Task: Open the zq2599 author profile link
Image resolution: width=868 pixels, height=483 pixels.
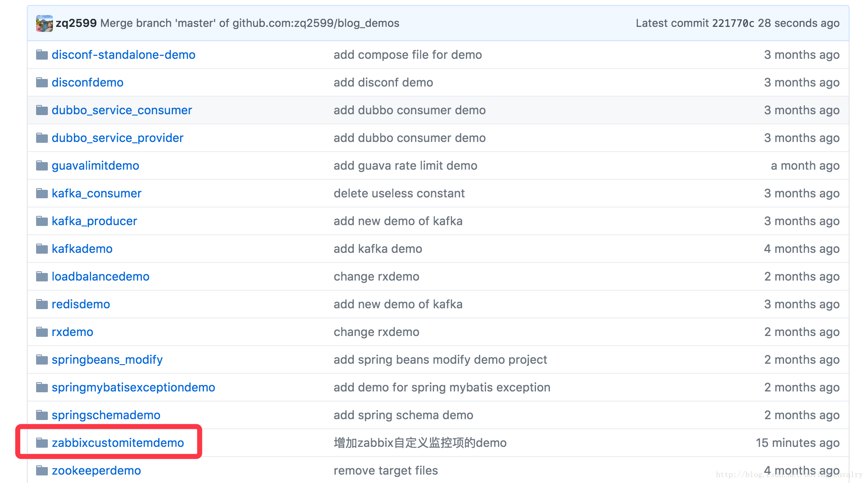Action: click(x=76, y=23)
